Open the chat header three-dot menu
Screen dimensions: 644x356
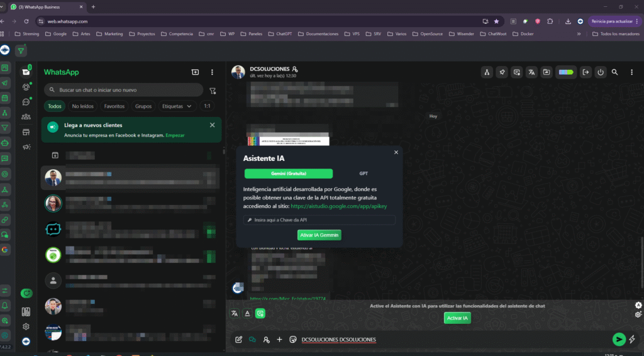click(x=631, y=72)
